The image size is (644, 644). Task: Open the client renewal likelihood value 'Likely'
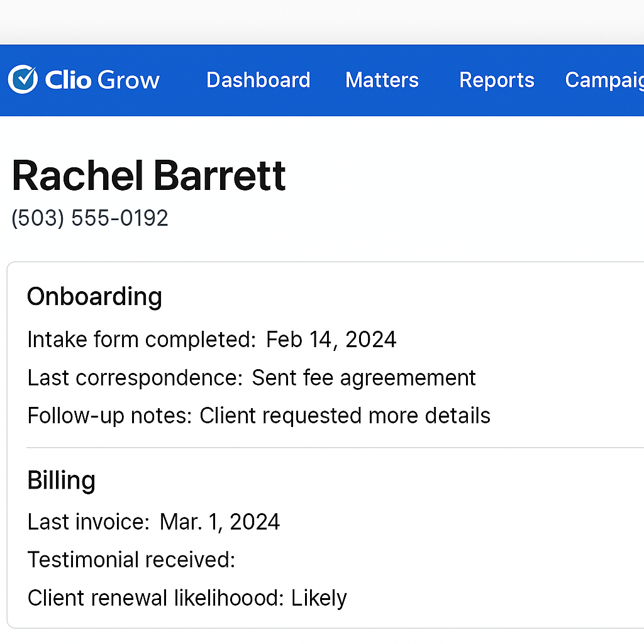(x=319, y=598)
